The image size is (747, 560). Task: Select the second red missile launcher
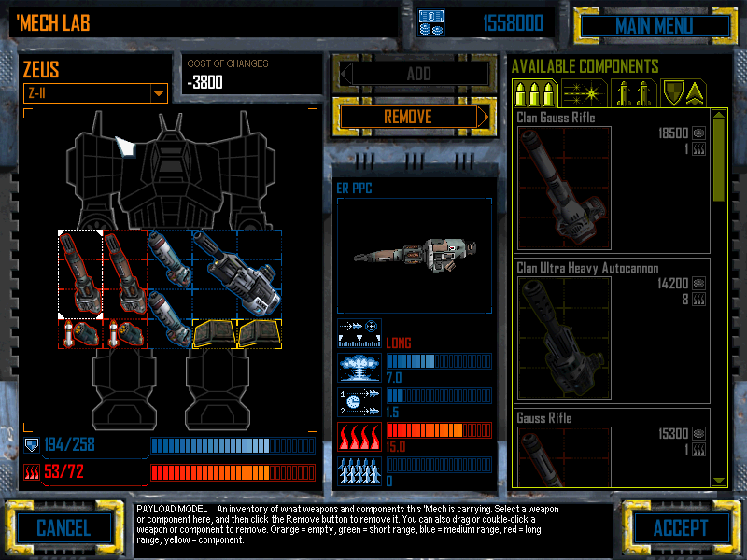(x=125, y=334)
